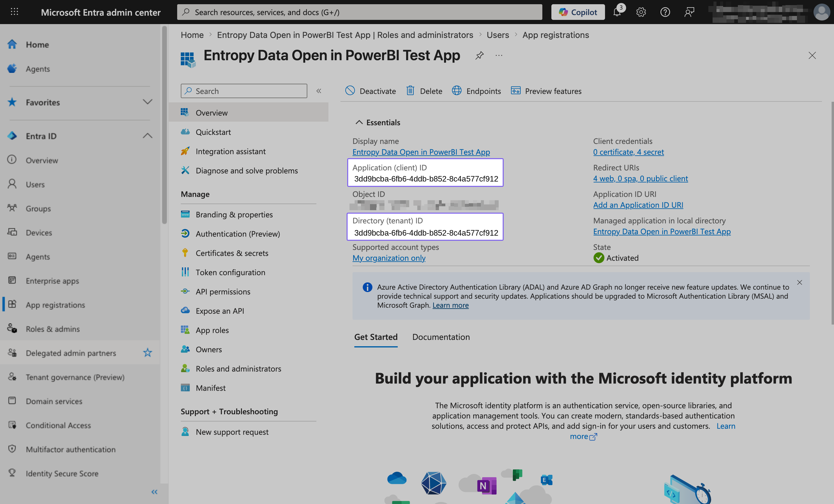Open Endpoints from the toolbar
Screen dimensions: 834x504
[476, 91]
